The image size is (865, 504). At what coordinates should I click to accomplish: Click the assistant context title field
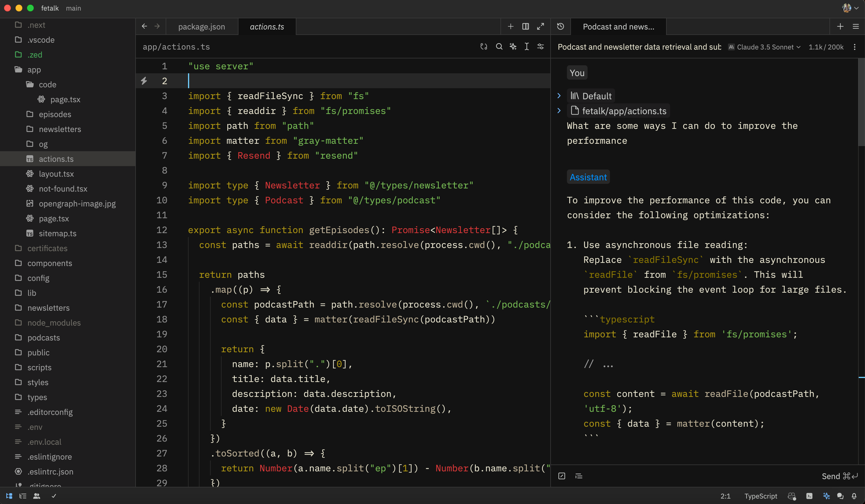coord(639,47)
